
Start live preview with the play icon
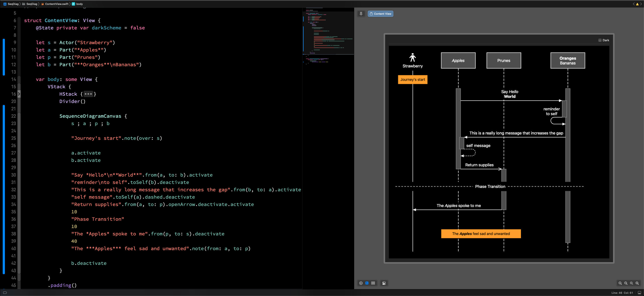point(361,283)
